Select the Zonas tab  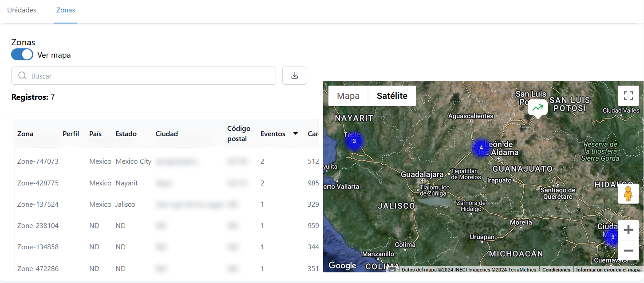tap(65, 10)
